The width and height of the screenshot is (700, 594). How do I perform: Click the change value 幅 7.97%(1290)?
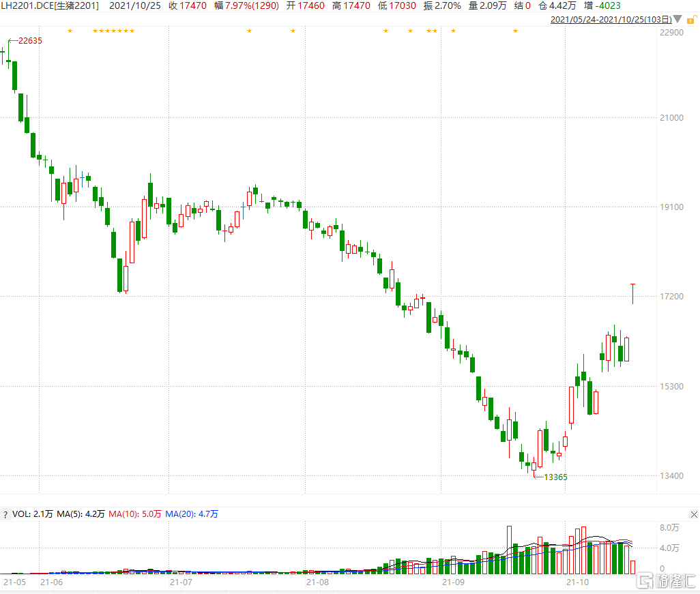(x=246, y=6)
